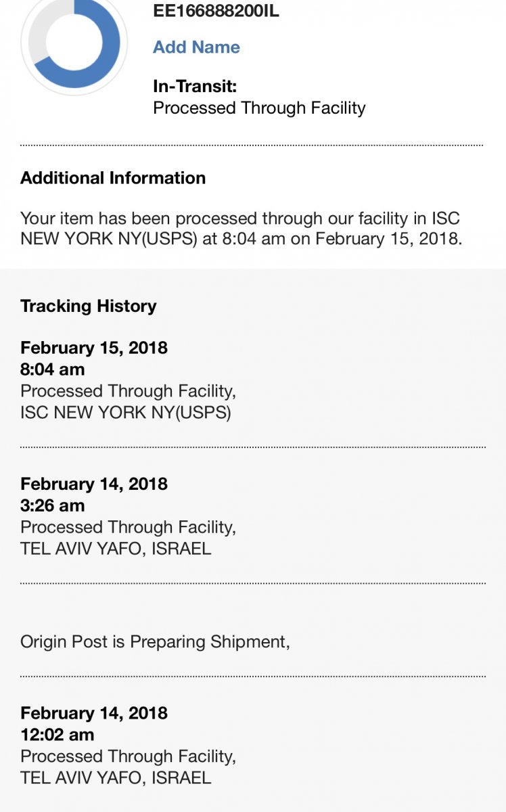The height and width of the screenshot is (812, 506).
Task: Click Processed Through Facility in 8:04 am entry
Action: click(128, 391)
